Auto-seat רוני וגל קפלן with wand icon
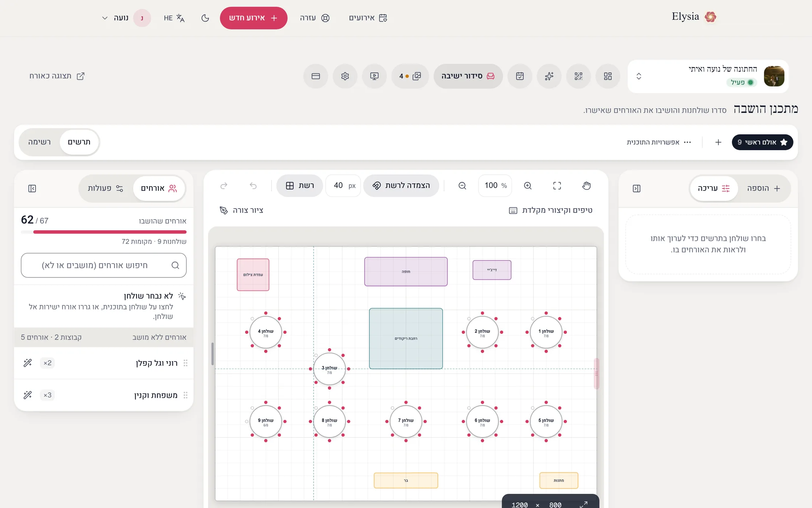Viewport: 812px width, 508px height. pos(28,363)
